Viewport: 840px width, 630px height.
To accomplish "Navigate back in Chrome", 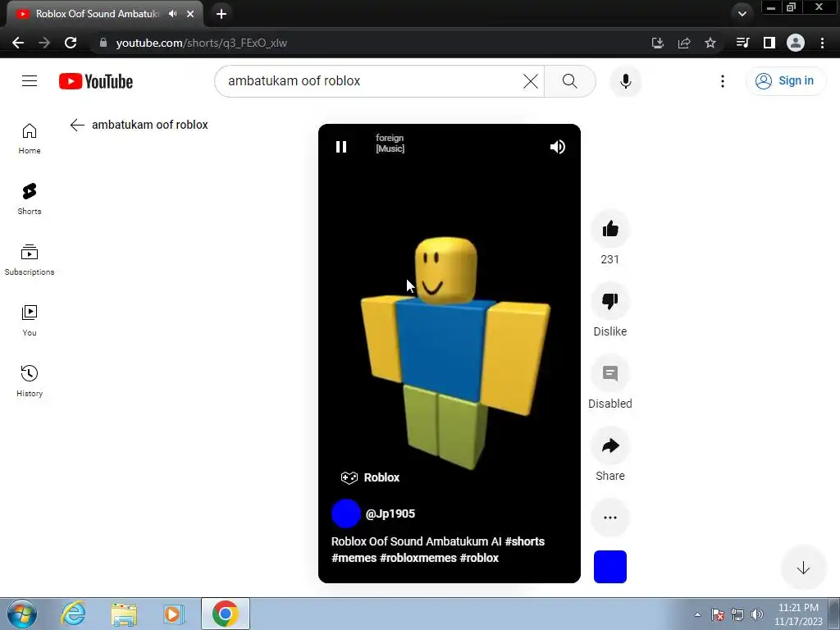I will click(18, 43).
